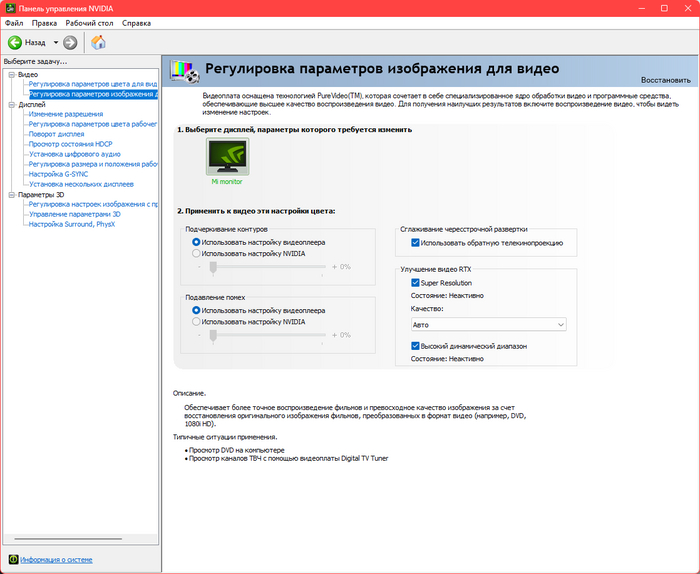
Task: Click the Восстановить link
Action: click(x=666, y=80)
